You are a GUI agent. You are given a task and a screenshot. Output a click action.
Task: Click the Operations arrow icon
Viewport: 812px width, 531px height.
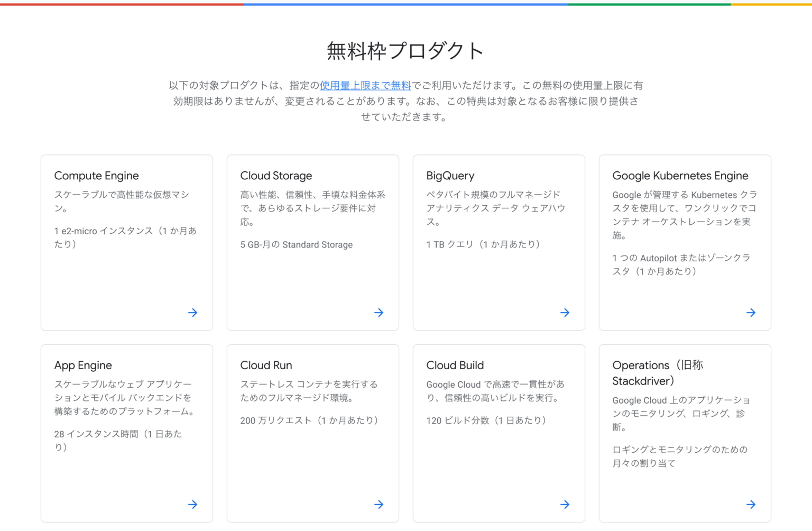point(751,504)
